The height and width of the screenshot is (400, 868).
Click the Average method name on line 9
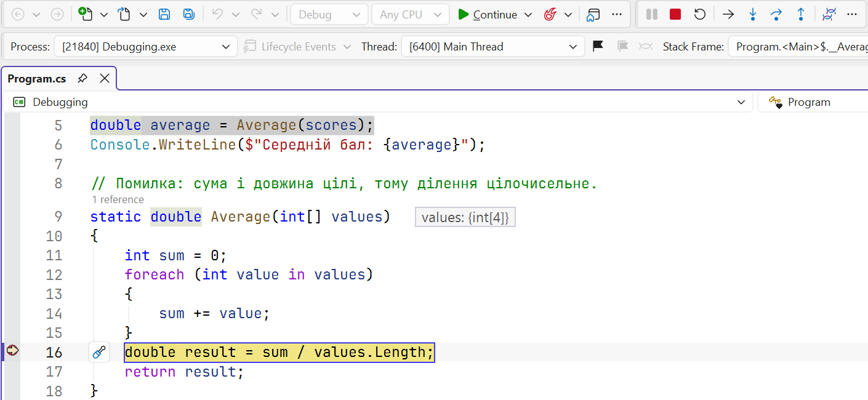(x=241, y=217)
